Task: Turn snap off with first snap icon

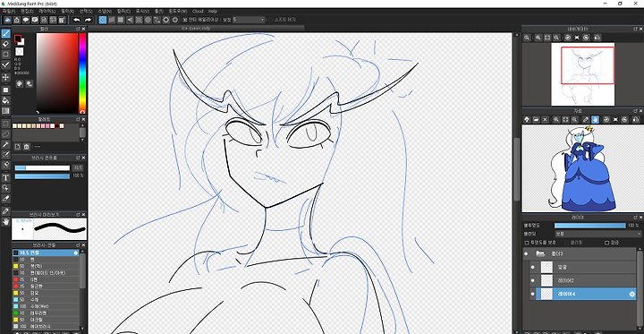Action: [x=103, y=20]
